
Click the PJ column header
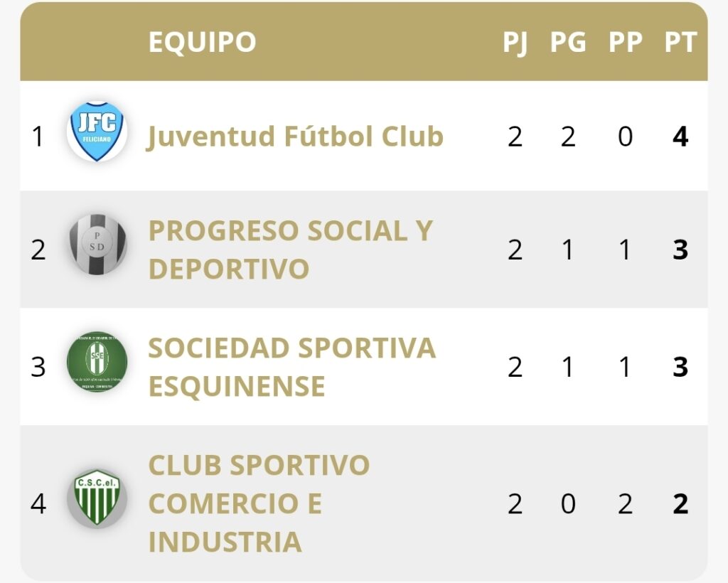[x=515, y=43]
